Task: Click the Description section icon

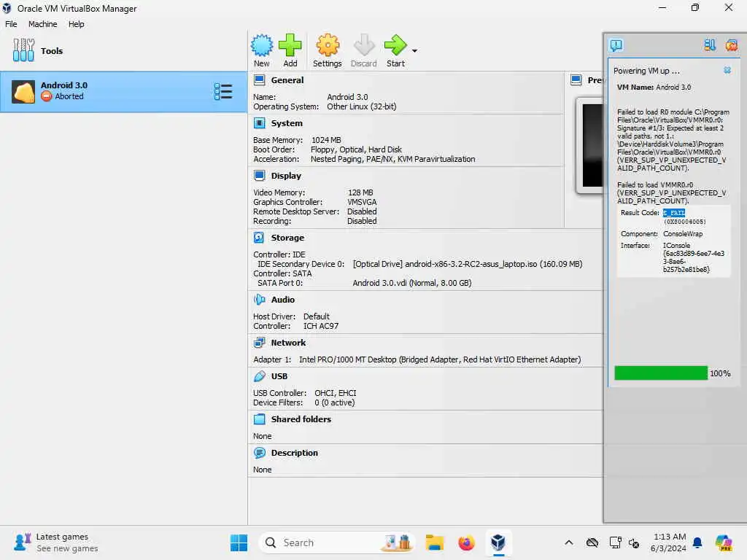Action: (259, 453)
